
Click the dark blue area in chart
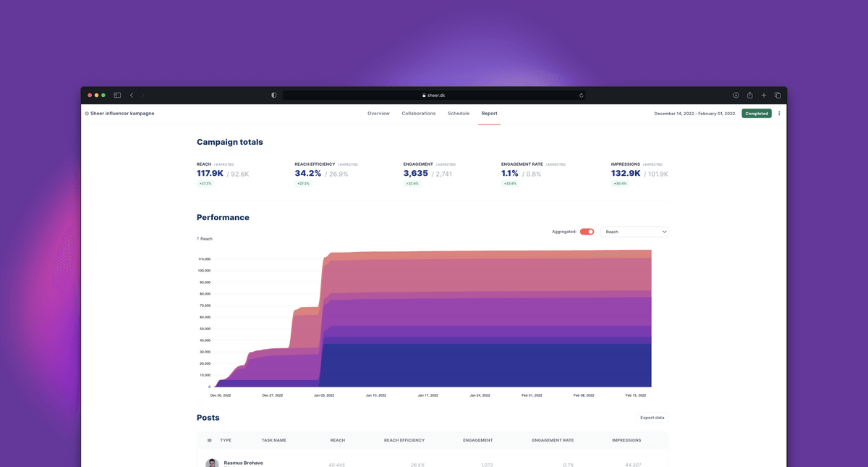tap(485, 366)
